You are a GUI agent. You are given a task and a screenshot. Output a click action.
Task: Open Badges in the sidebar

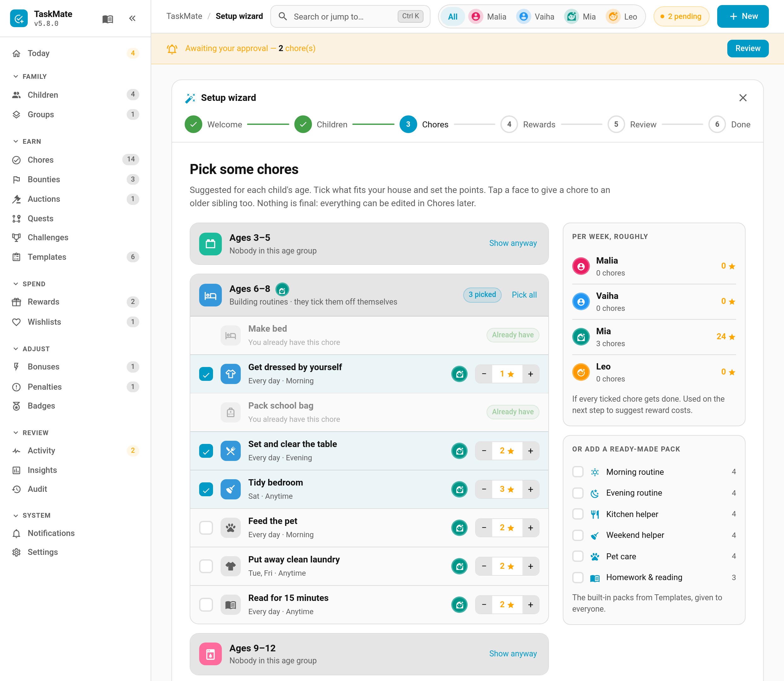click(75, 406)
